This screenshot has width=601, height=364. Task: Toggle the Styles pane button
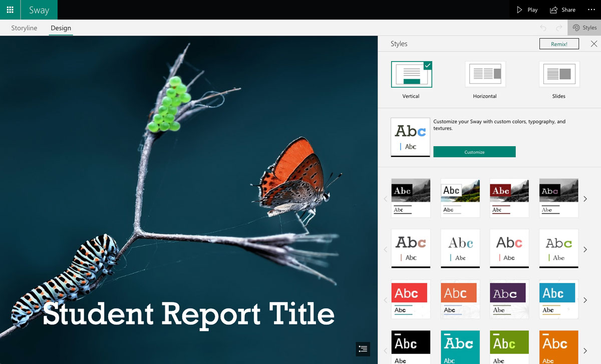584,28
